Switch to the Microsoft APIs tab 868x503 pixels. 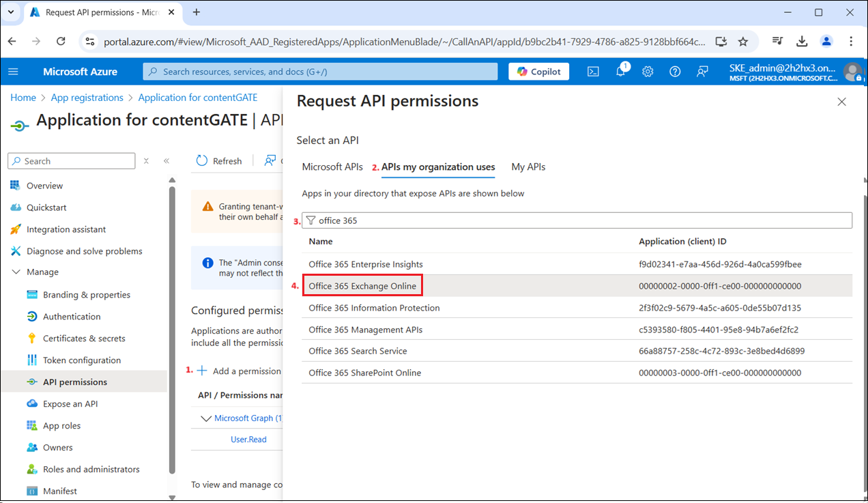click(x=332, y=167)
